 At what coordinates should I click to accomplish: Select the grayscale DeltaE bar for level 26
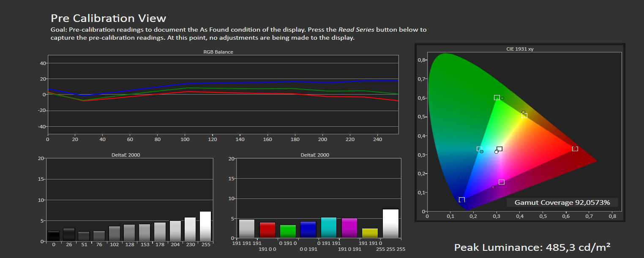(x=68, y=235)
